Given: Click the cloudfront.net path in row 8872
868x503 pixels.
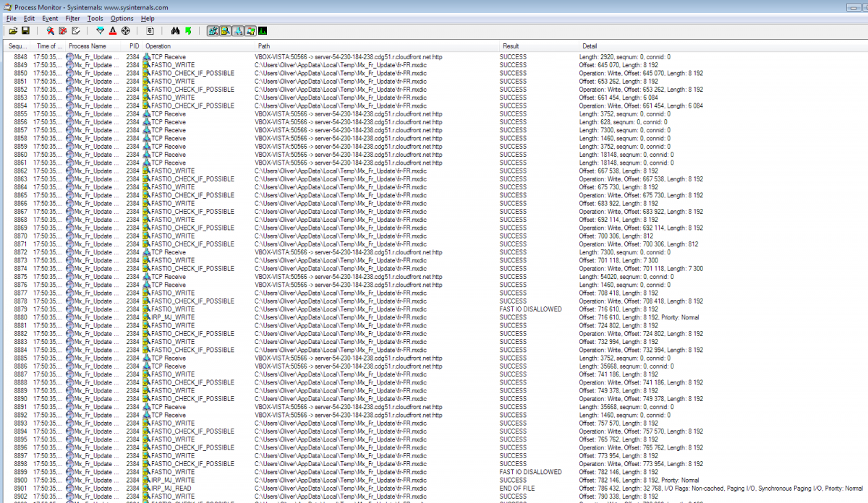Looking at the screenshot, I should 349,252.
